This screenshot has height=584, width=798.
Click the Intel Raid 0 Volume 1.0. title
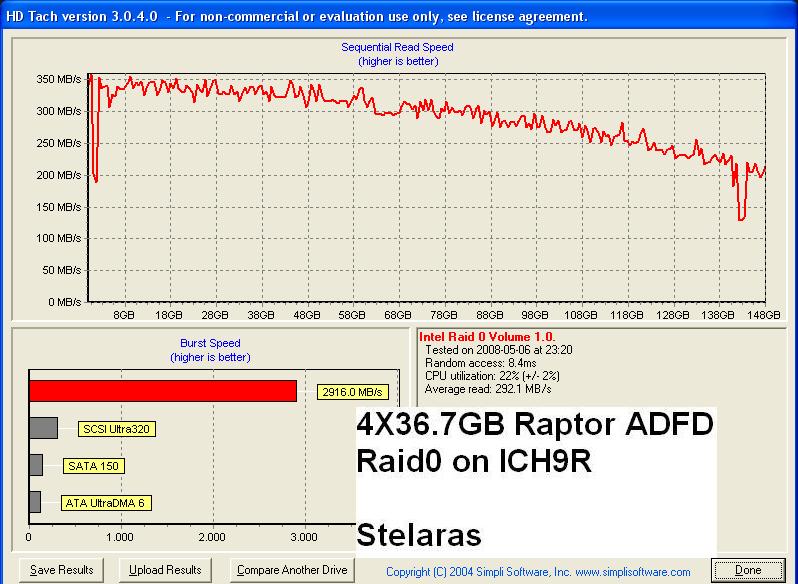[x=487, y=337]
